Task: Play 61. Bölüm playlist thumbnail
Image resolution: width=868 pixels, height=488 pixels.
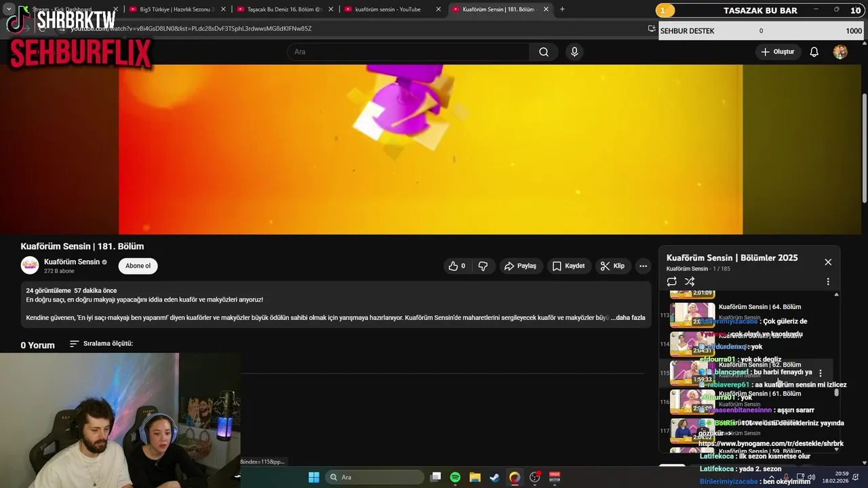Action: (692, 401)
